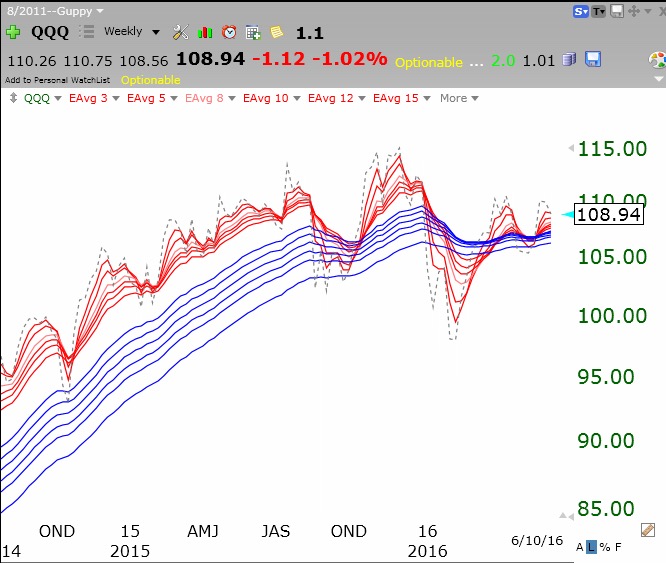Image resolution: width=666 pixels, height=563 pixels.
Task: Open the symbol list icon beside QQQ
Action: tap(86, 32)
